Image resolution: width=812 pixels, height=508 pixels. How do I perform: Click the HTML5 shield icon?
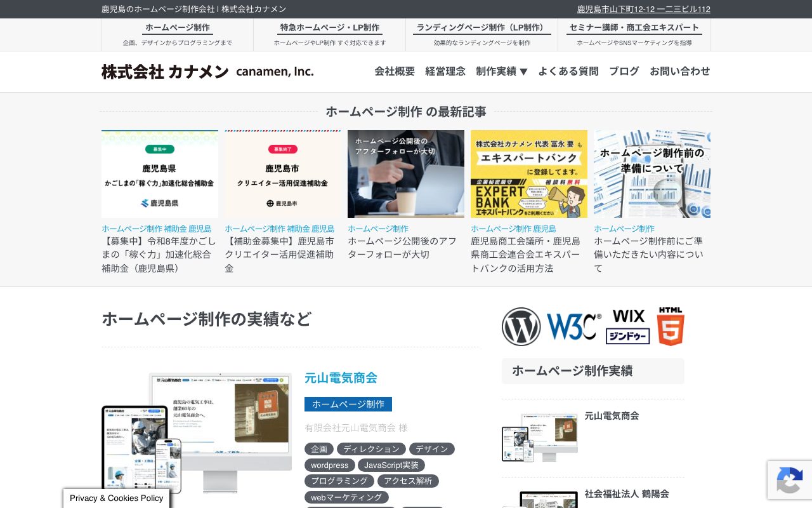point(671,326)
